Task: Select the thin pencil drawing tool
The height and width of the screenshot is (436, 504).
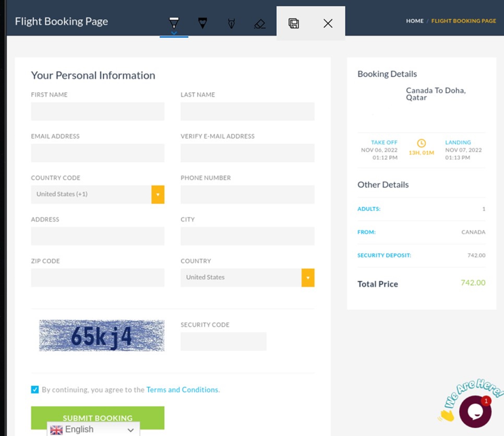Action: pos(231,23)
